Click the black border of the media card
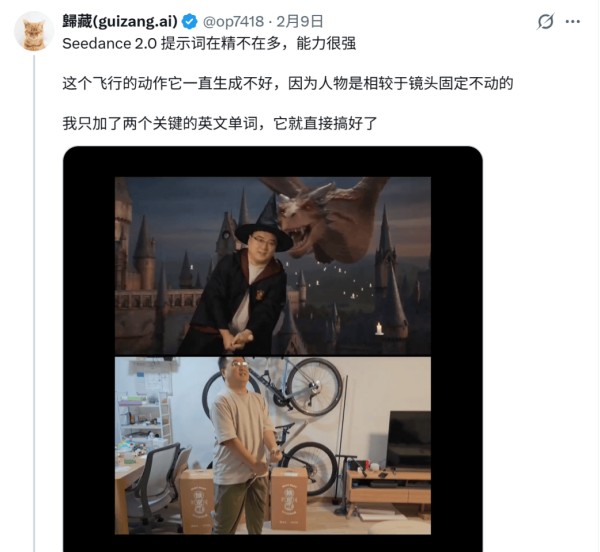The width and height of the screenshot is (600, 552). pyautogui.click(x=89, y=344)
